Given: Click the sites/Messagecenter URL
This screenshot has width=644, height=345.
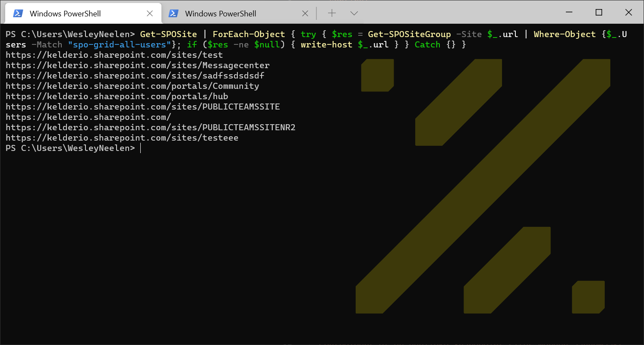Looking at the screenshot, I should [137, 66].
